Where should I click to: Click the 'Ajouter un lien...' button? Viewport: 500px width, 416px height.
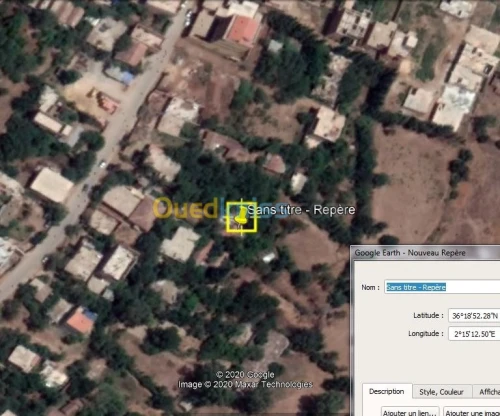pyautogui.click(x=410, y=412)
